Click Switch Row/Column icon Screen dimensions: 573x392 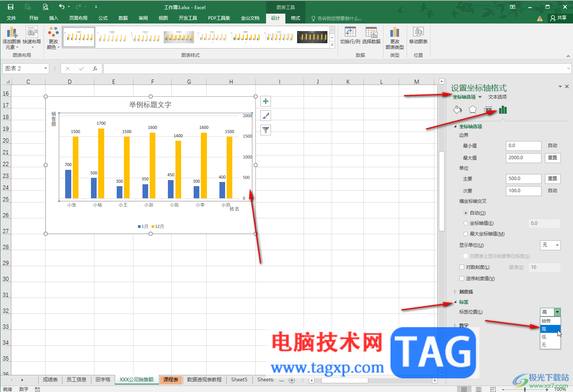point(350,36)
